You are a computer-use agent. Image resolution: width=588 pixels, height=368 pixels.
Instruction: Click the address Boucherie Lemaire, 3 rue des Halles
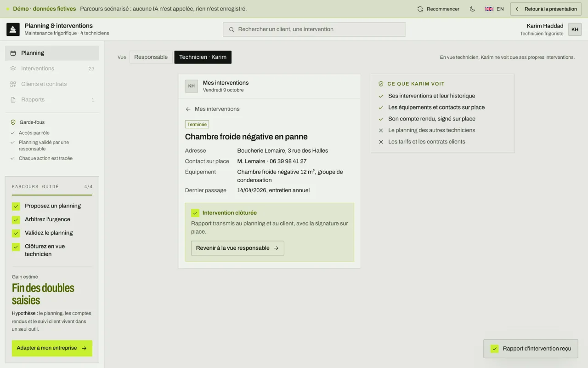point(283,150)
